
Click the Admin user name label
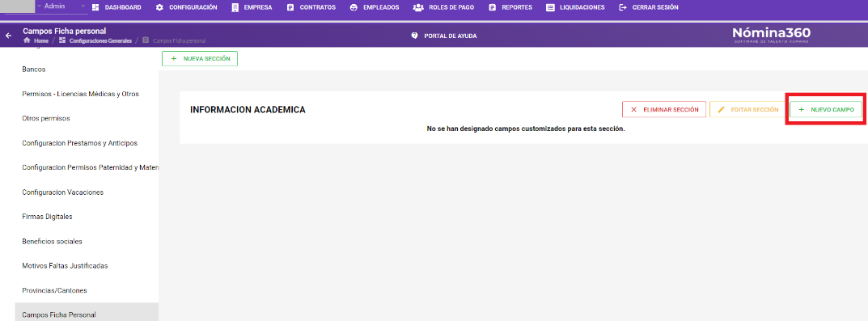click(54, 6)
